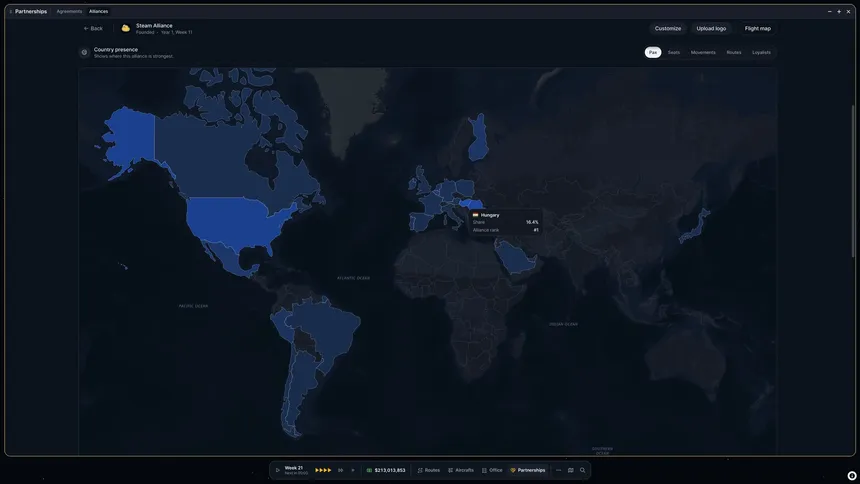Switch map metric to Routes
Viewport: 860px width, 484px height.
pyautogui.click(x=734, y=53)
